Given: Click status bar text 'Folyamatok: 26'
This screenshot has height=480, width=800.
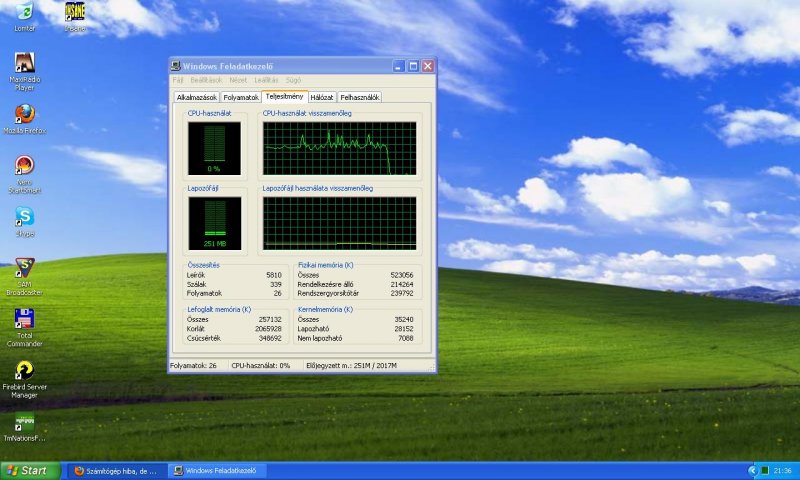Looking at the screenshot, I should coord(193,365).
